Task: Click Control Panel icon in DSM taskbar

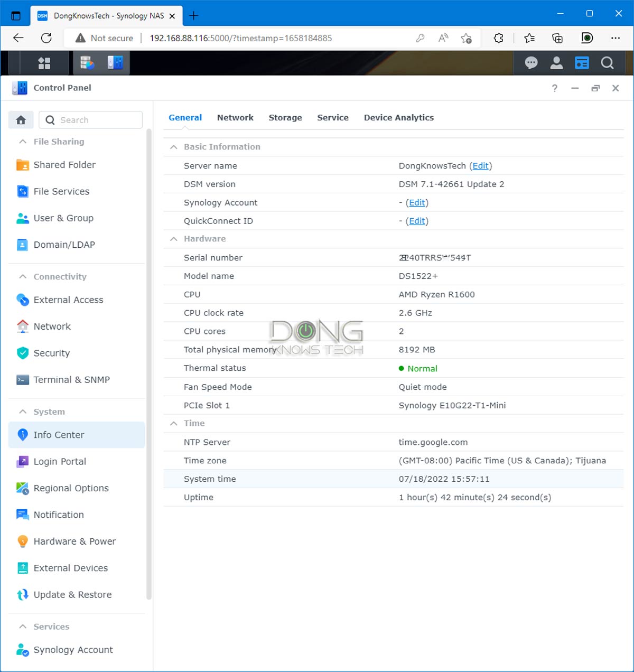Action: coord(115,63)
